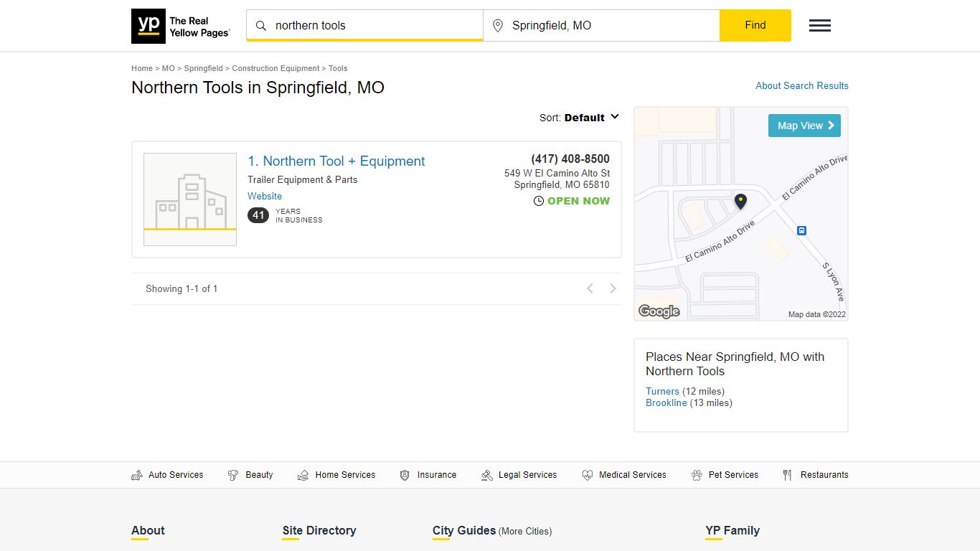This screenshot has height=551, width=980.
Task: Click MO breadcrumb link
Action: coord(169,68)
